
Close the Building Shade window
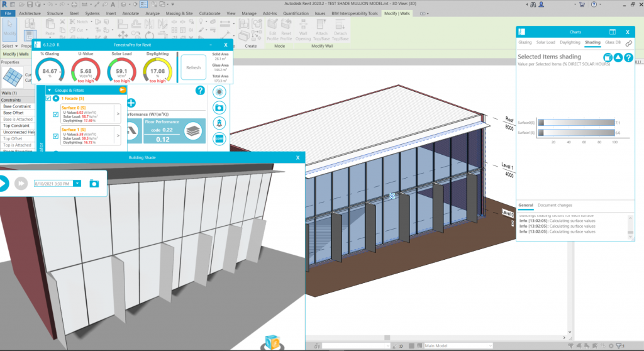(297, 157)
